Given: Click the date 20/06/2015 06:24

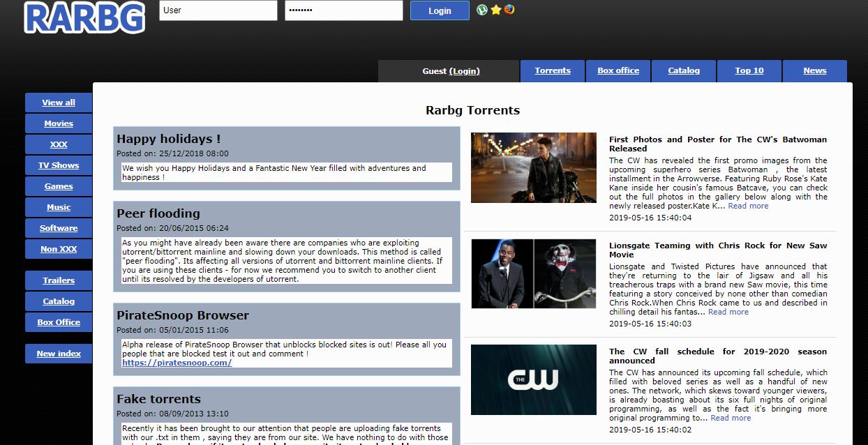Looking at the screenshot, I should tap(193, 228).
